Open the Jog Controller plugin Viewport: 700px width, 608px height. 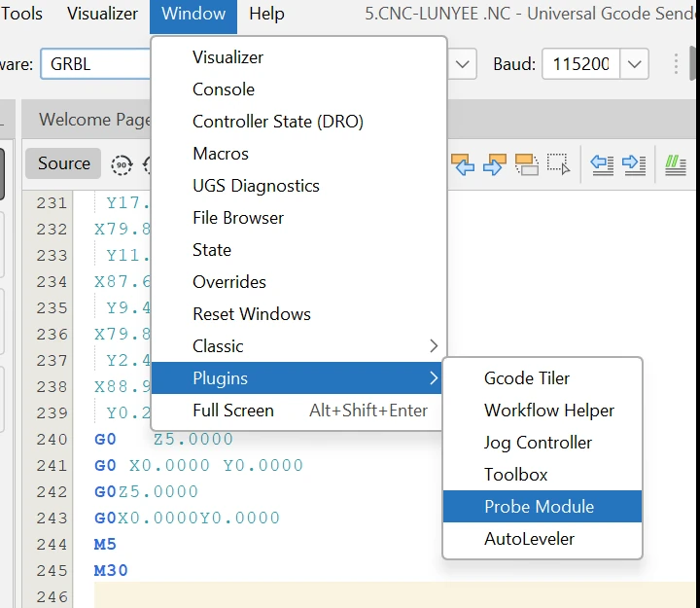[542, 443]
